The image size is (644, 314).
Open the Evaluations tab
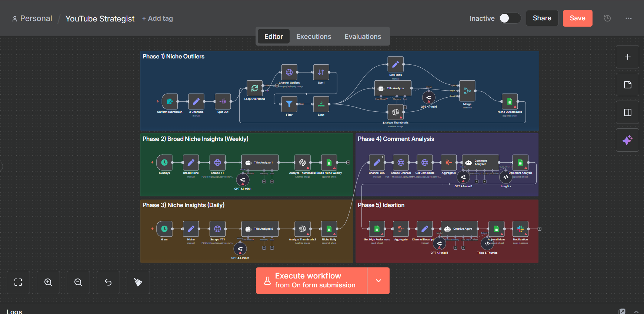pos(363,37)
